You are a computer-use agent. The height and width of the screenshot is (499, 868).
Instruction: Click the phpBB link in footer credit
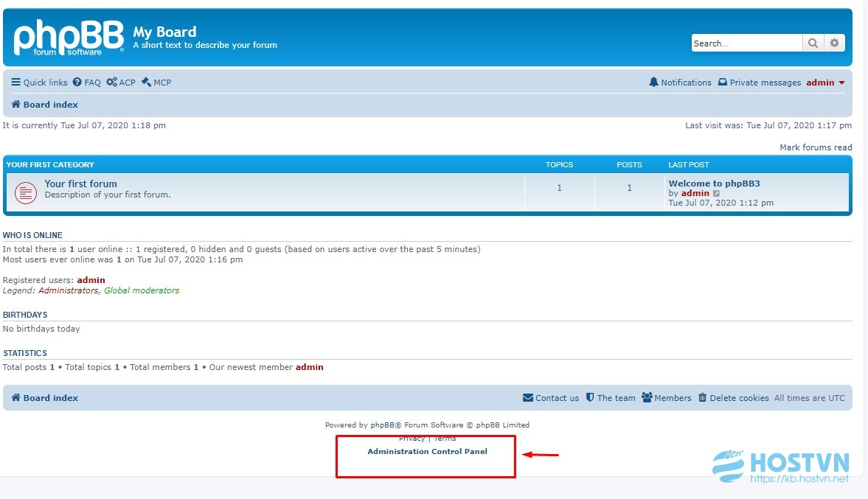(382, 425)
